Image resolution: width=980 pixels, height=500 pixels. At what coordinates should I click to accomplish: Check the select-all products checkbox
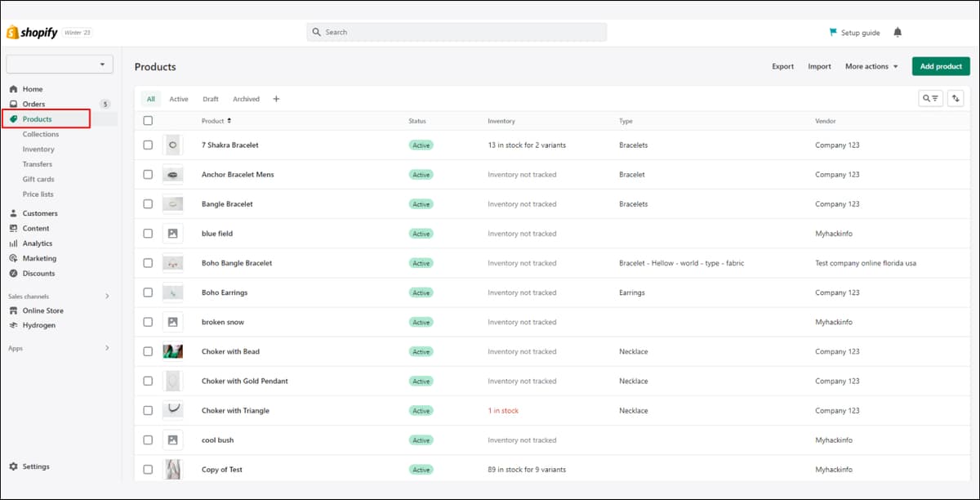(148, 121)
